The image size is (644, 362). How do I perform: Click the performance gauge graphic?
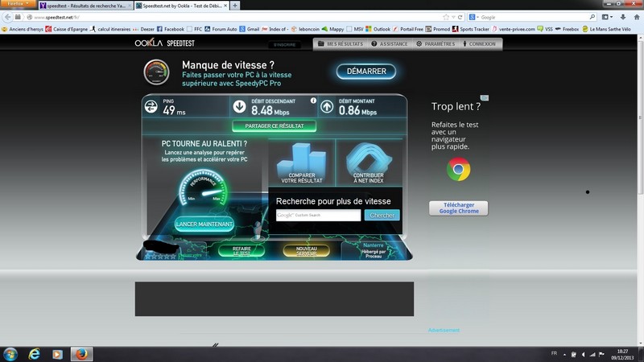[204, 188]
